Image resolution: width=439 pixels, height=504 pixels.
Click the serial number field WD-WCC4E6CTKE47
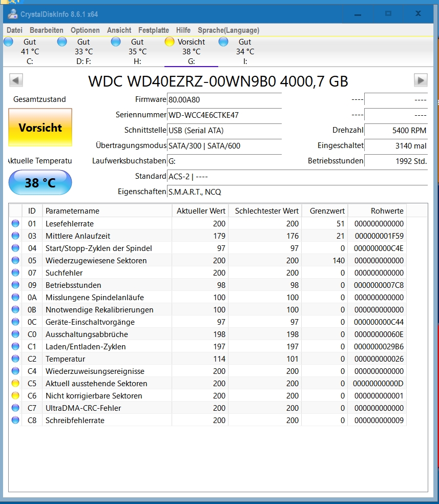(224, 115)
